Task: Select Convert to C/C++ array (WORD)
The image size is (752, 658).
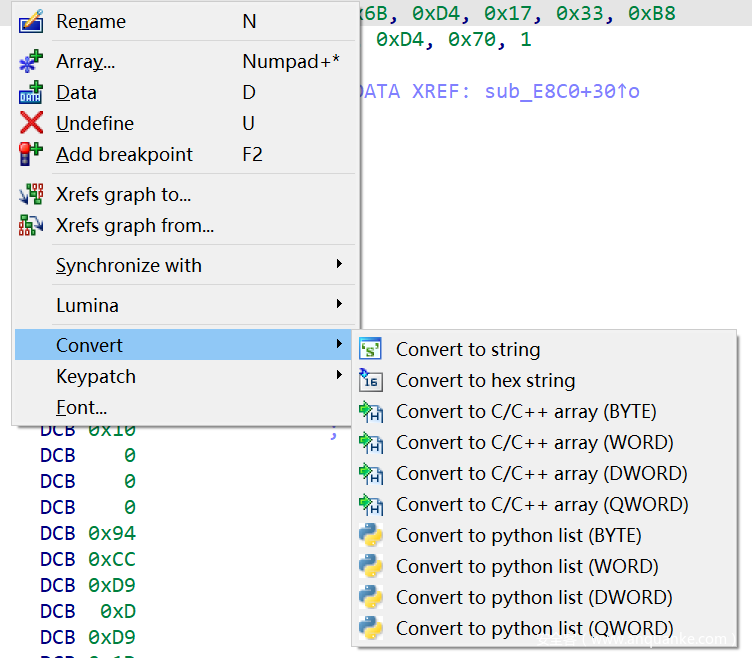Action: click(534, 443)
